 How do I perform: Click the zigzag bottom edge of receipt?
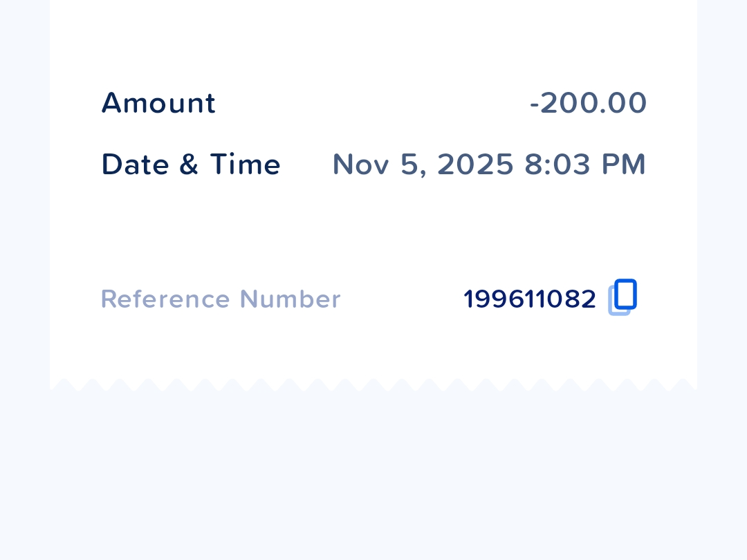tap(373, 384)
